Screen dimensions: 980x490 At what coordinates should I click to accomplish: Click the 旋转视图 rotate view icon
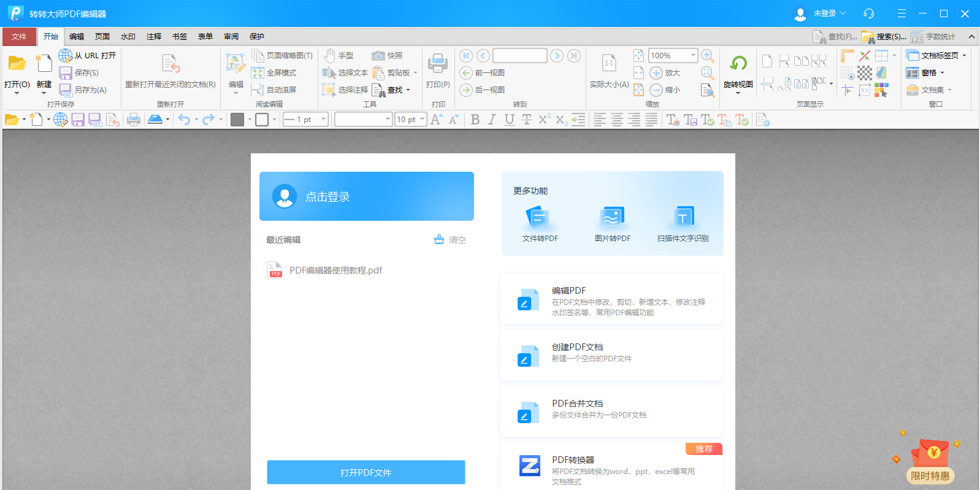[x=738, y=63]
